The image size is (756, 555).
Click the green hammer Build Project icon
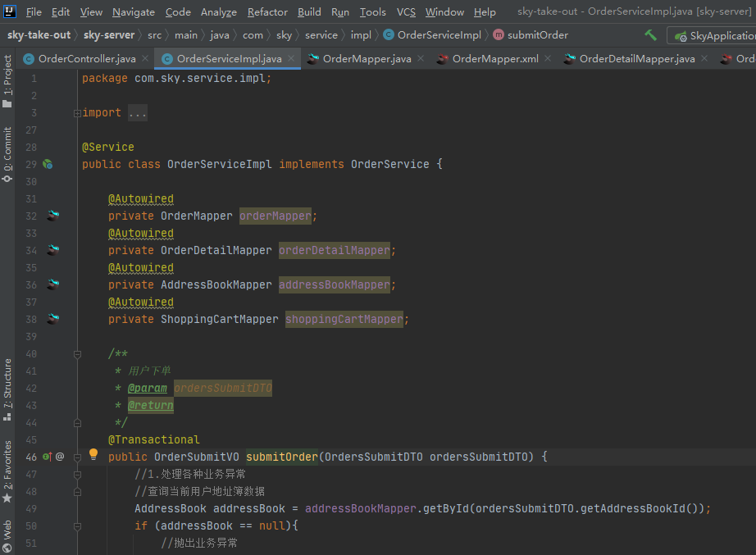[x=650, y=34]
